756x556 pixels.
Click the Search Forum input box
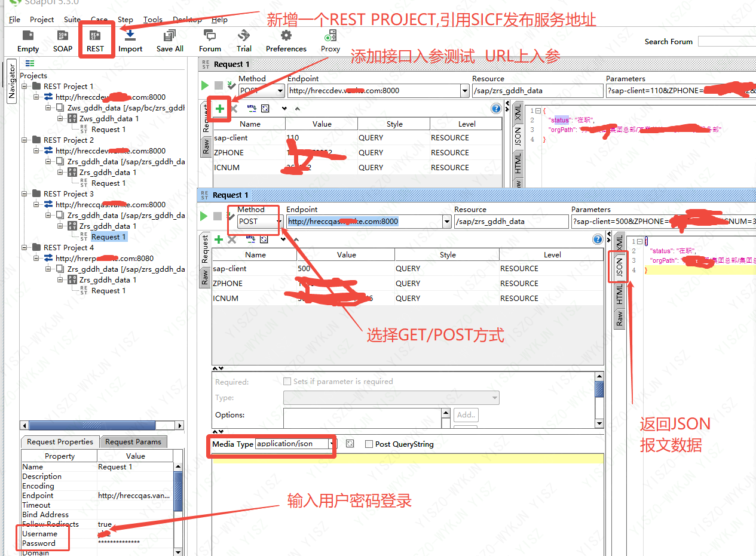coord(727,41)
